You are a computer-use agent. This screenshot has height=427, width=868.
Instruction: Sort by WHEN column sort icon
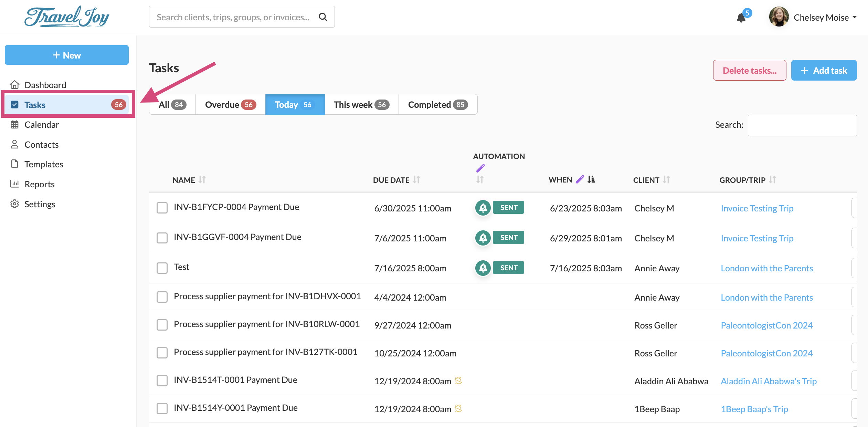pos(591,179)
